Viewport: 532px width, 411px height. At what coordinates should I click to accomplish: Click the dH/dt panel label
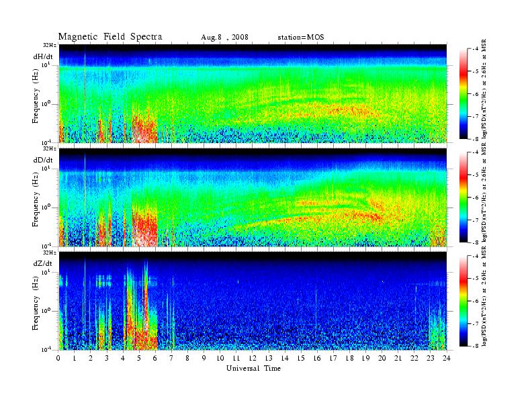43,57
